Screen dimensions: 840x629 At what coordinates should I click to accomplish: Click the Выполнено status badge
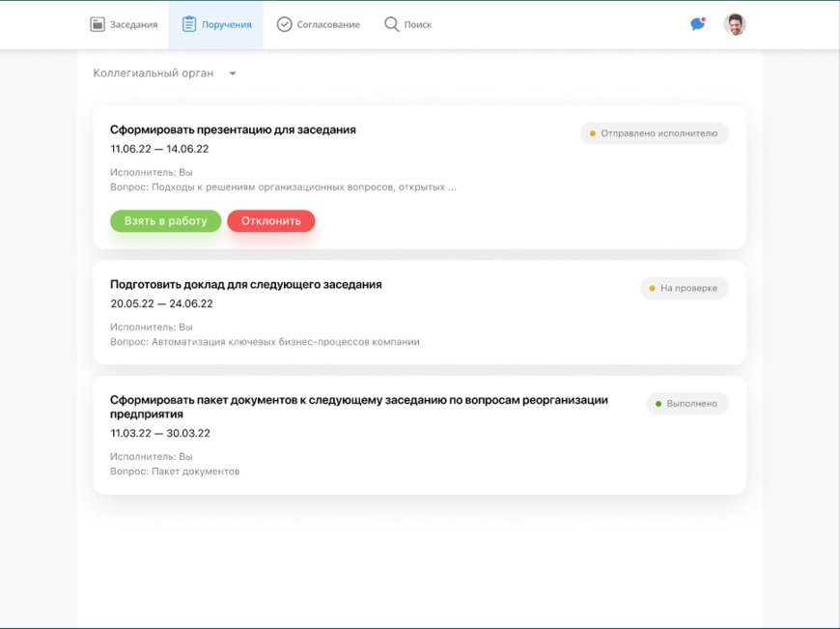(x=686, y=404)
